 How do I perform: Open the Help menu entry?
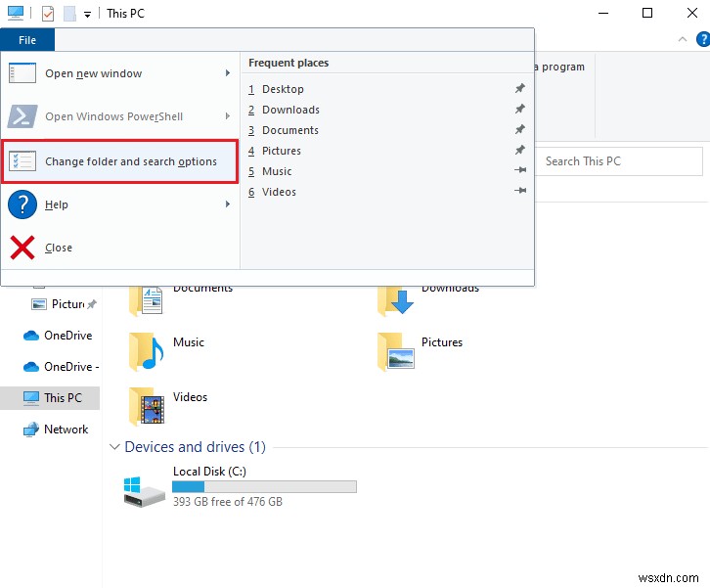click(120, 204)
